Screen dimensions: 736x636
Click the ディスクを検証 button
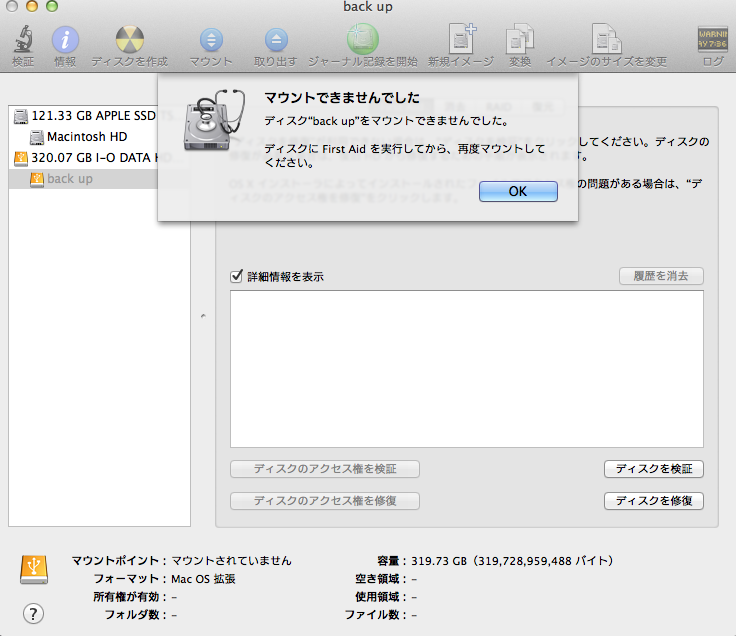pos(653,469)
